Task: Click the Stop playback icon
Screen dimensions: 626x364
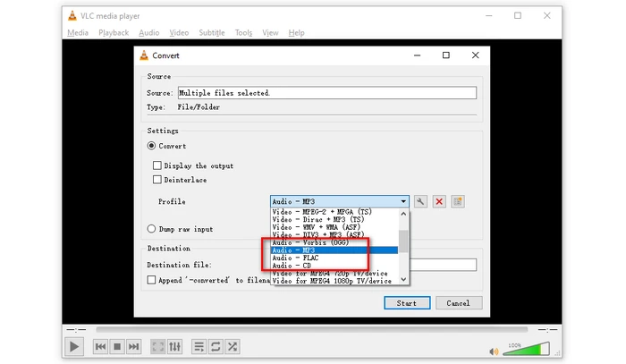Action: tap(117, 346)
